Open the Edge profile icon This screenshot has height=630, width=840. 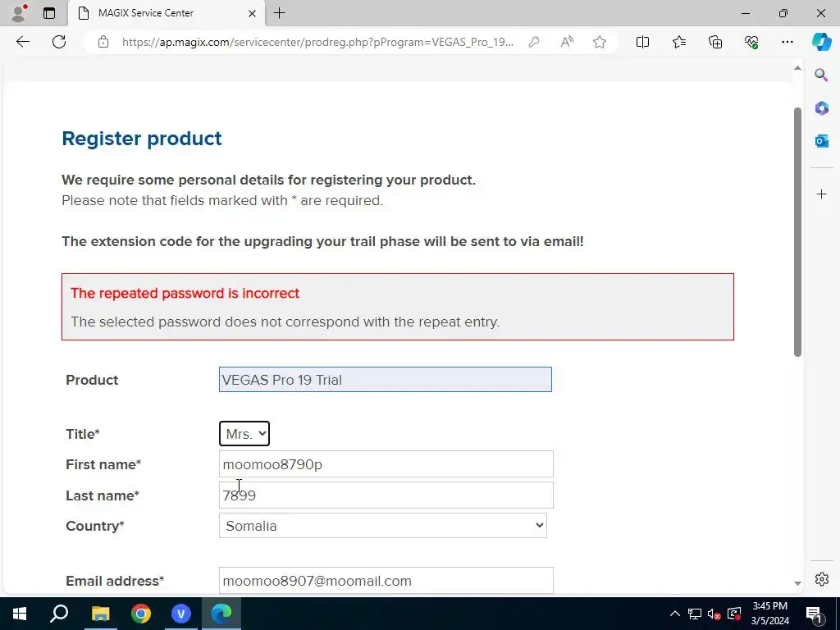click(x=19, y=13)
